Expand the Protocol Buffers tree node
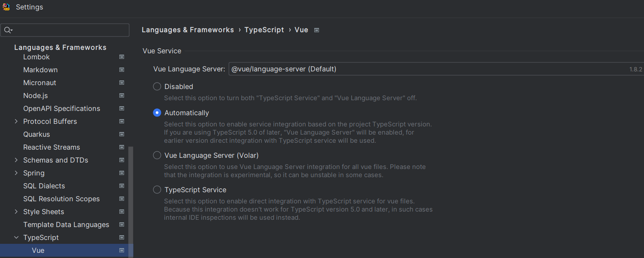 pyautogui.click(x=16, y=121)
